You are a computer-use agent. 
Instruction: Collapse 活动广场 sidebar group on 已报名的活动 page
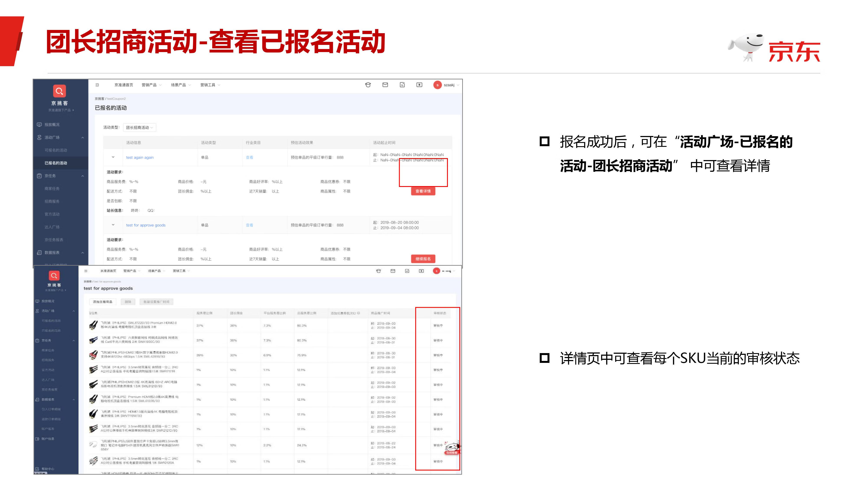[x=82, y=138]
